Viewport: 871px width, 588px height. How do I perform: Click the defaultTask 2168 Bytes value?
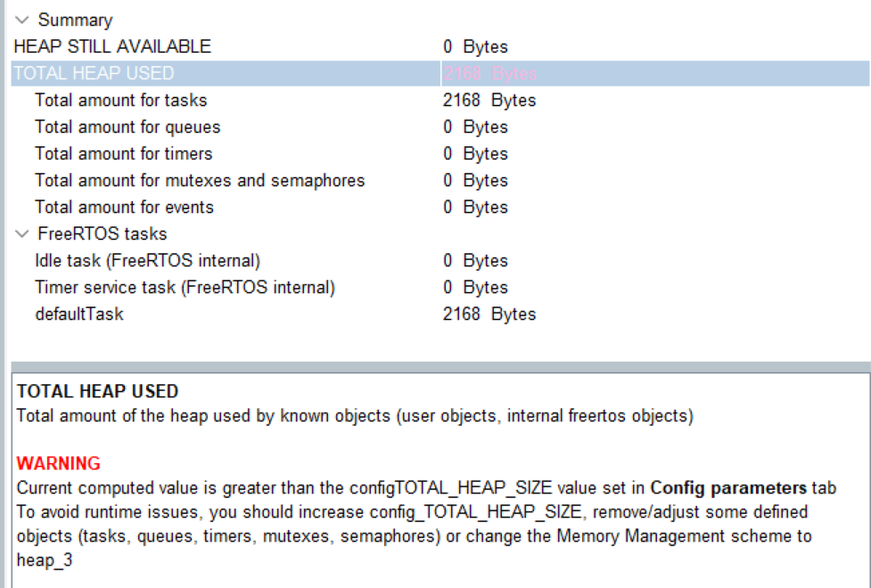click(489, 314)
